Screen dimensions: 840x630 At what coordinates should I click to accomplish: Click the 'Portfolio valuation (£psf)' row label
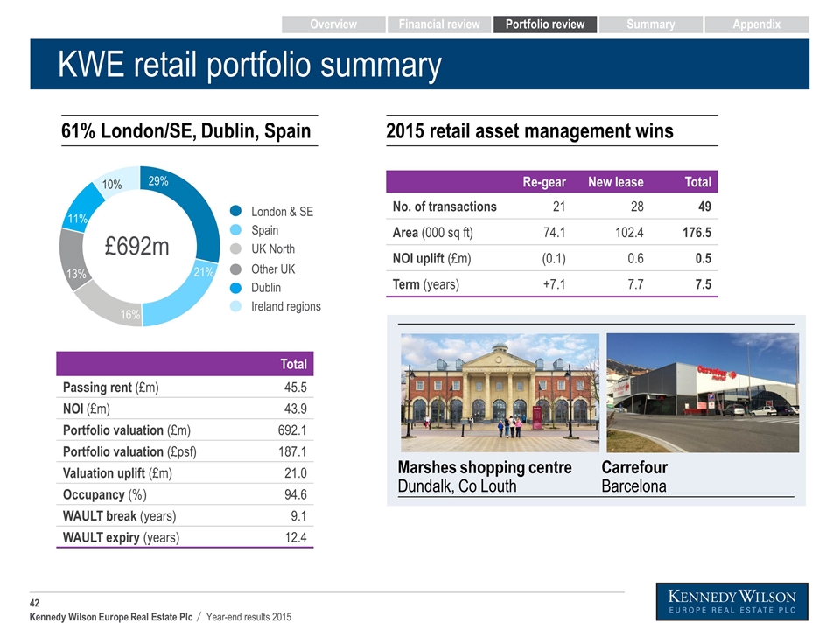(129, 451)
